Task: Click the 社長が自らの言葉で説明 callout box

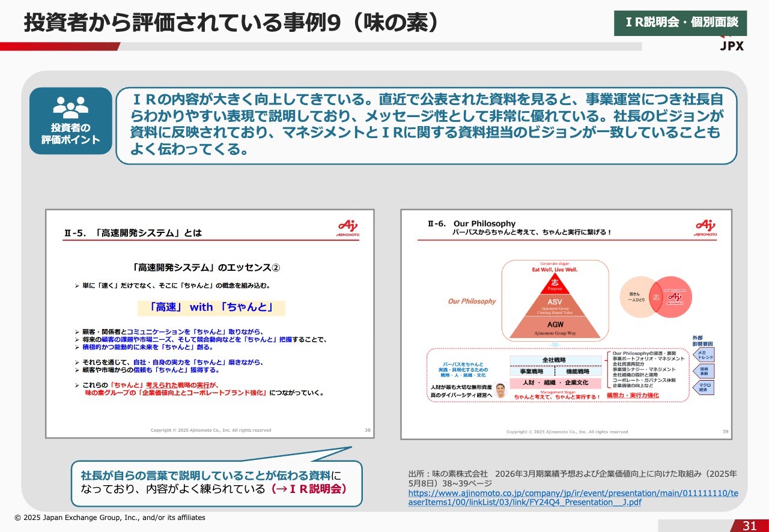Action: (216, 483)
